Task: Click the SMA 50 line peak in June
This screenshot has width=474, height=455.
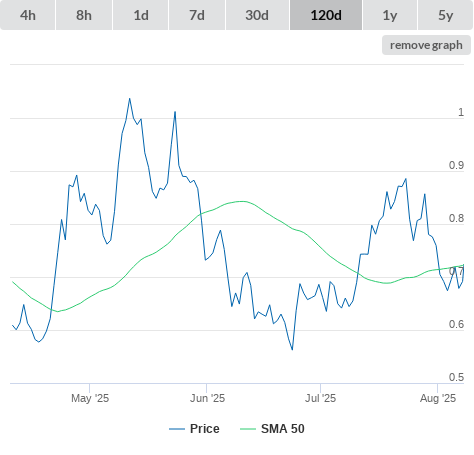Action: pos(242,201)
